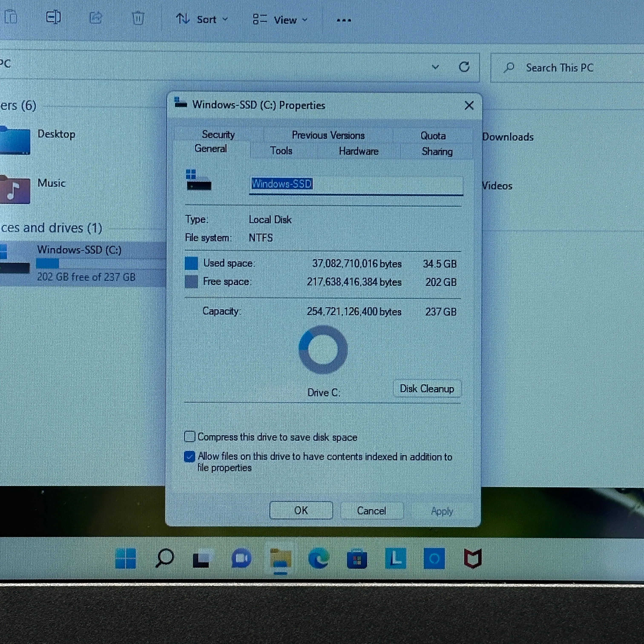Screen dimensions: 644x644
Task: Uncheck Allow files to have contents indexed
Action: tap(189, 456)
